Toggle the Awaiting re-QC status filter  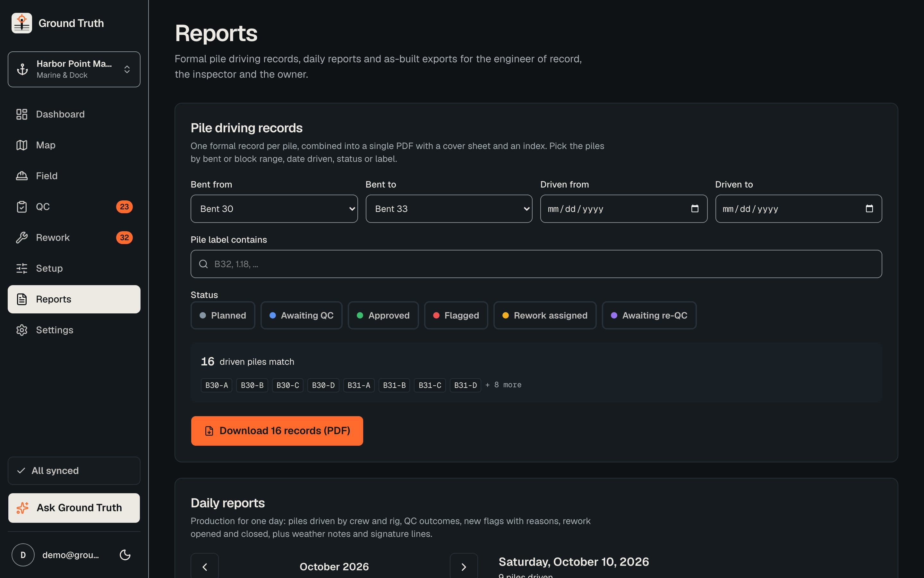(x=649, y=315)
